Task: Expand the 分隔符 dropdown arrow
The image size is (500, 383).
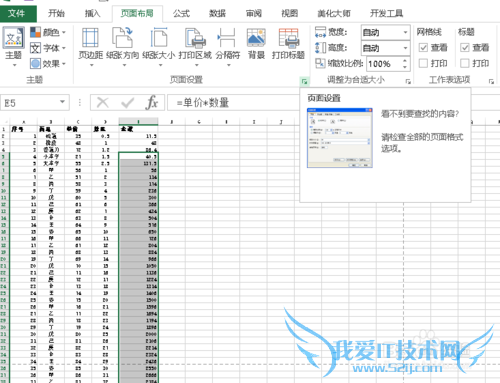Action: pos(229,65)
